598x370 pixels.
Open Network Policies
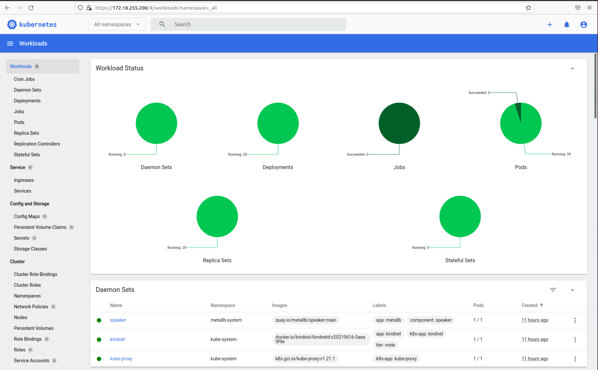click(x=31, y=307)
